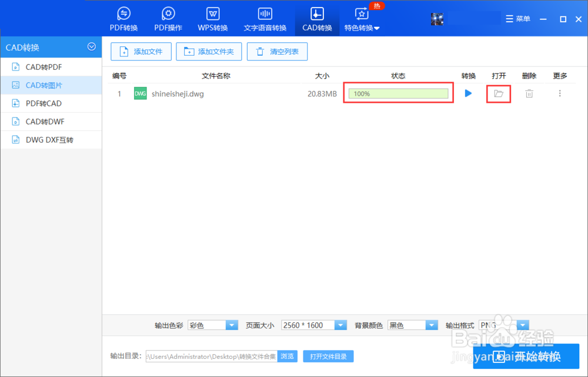The image size is (588, 377).
Task: Minimize the converter window
Action: point(543,19)
